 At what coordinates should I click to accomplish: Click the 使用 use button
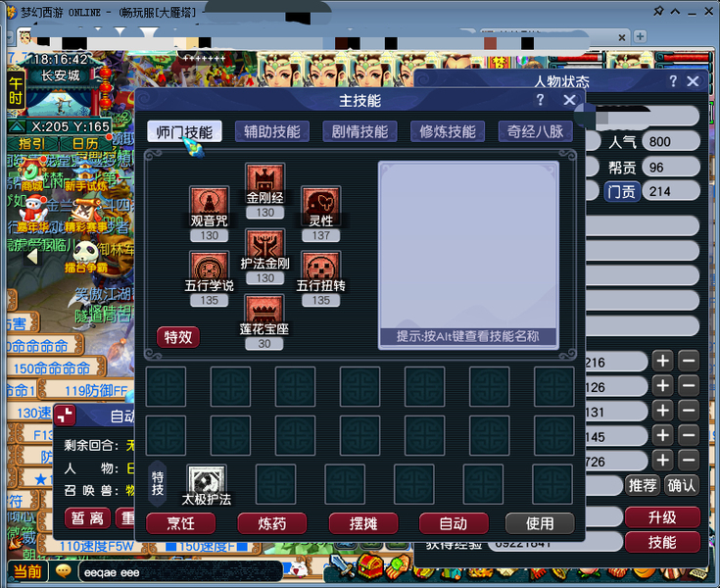(x=540, y=523)
